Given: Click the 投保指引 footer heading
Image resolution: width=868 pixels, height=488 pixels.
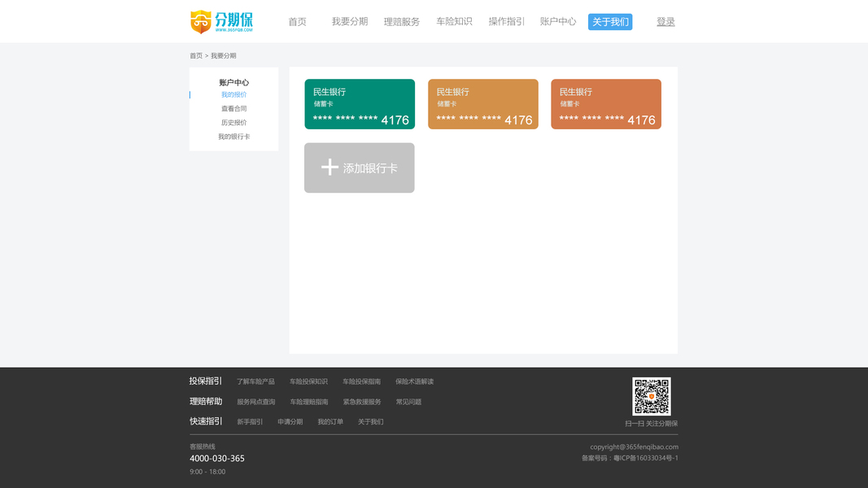Looking at the screenshot, I should pyautogui.click(x=205, y=381).
